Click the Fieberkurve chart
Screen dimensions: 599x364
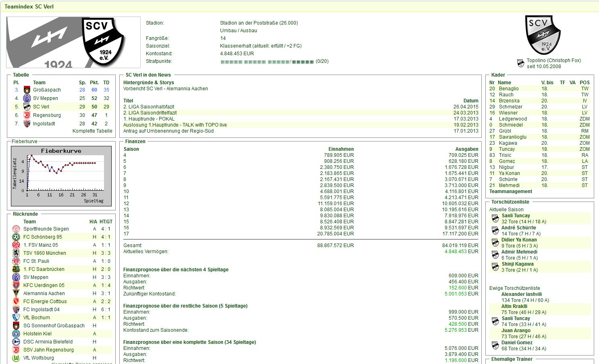61,176
